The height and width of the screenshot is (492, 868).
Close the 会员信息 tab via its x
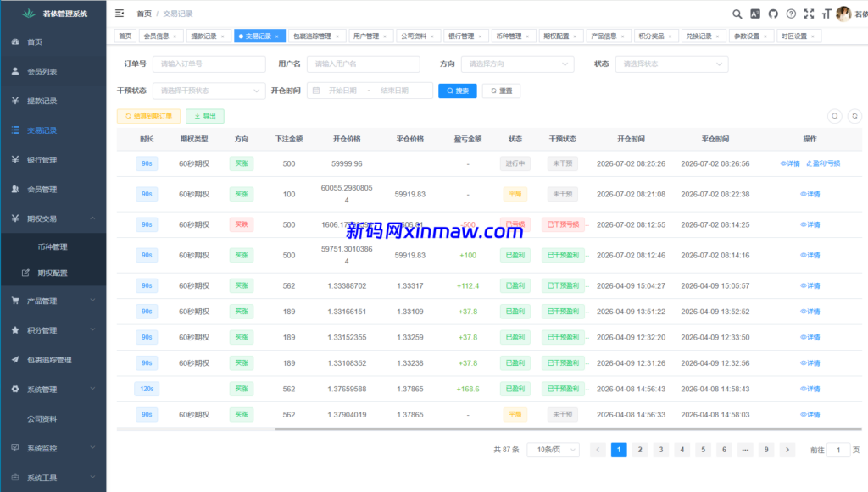click(x=175, y=36)
